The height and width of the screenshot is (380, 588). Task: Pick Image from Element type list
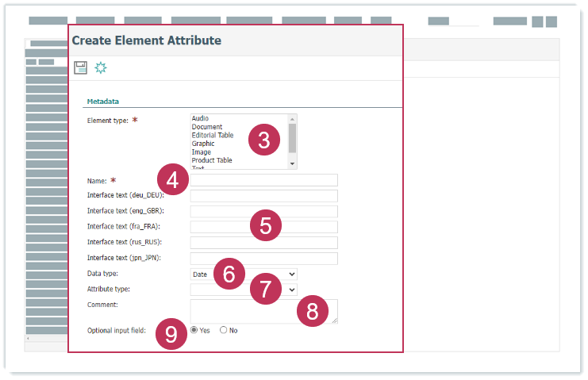(x=201, y=152)
